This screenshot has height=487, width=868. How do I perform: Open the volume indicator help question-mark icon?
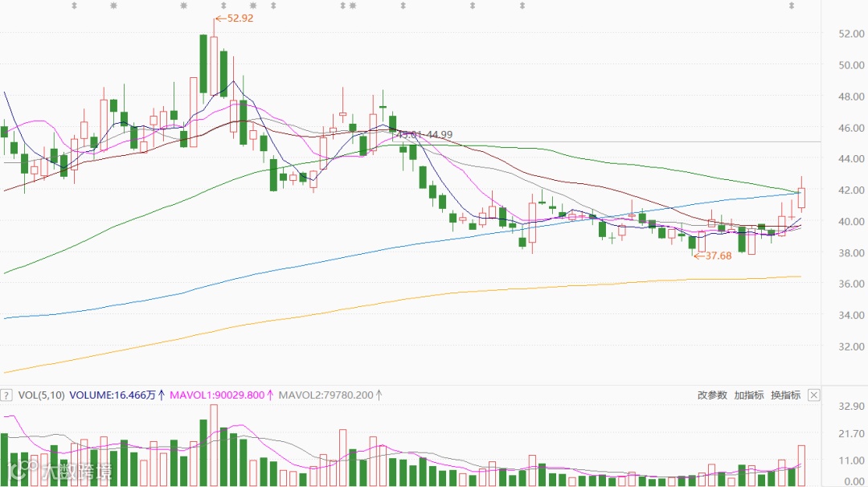[x=6, y=395]
